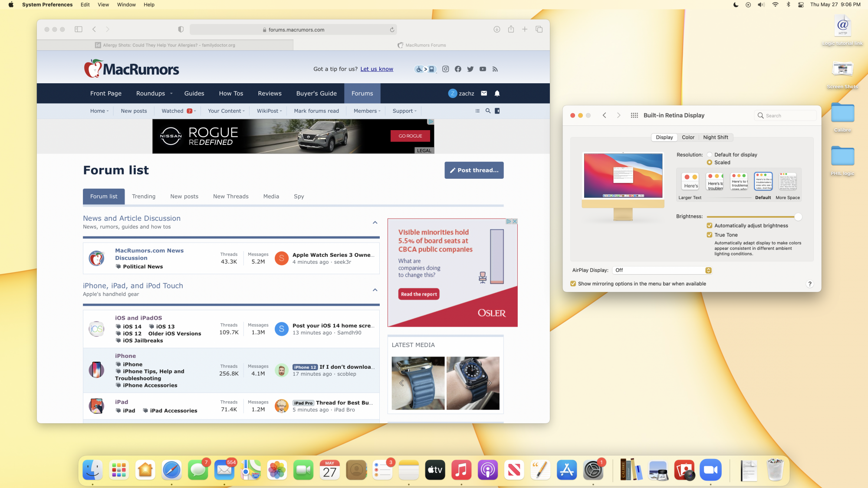Click the Instagram icon in MacRumors header
This screenshot has height=488, width=868.
[x=445, y=69]
